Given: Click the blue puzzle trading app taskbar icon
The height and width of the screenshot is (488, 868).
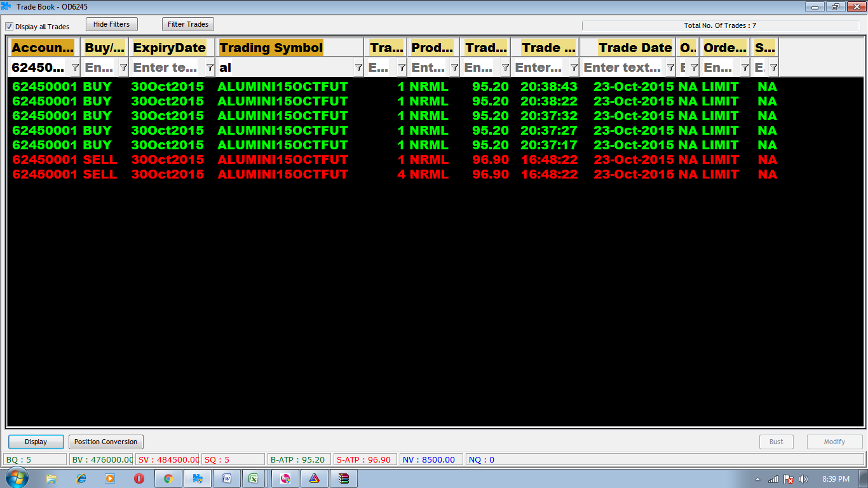Looking at the screenshot, I should click(198, 478).
